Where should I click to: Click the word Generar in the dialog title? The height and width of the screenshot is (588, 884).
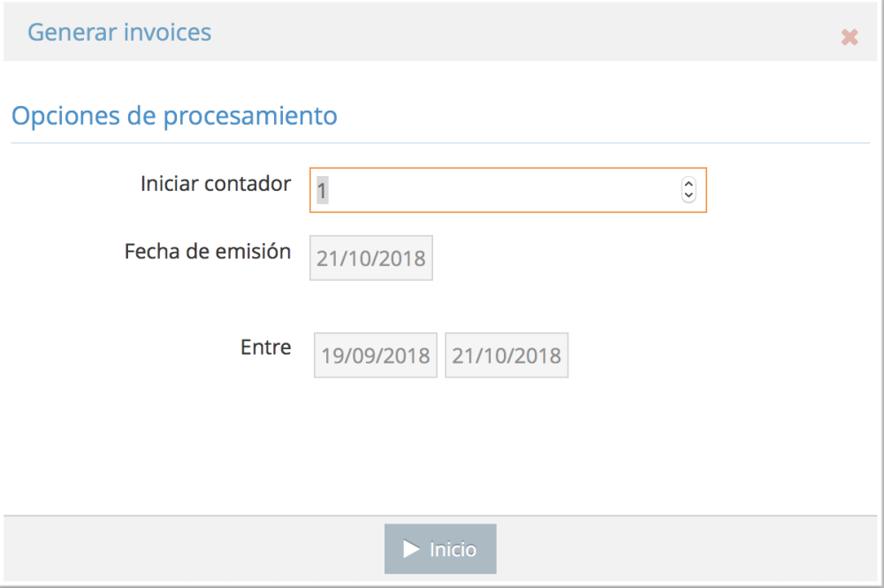point(71,33)
